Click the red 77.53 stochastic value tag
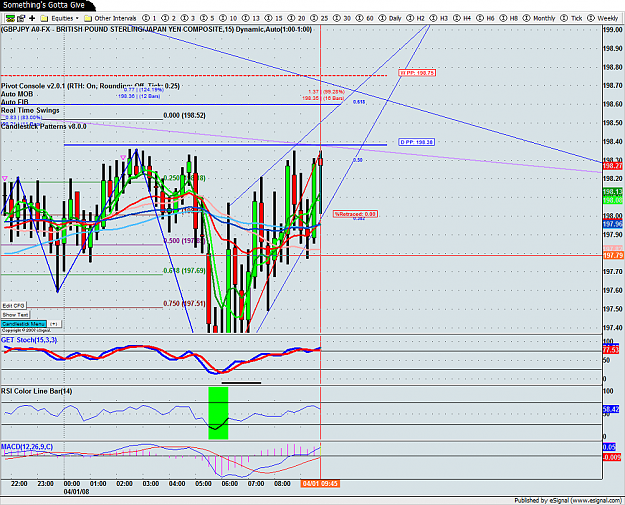 611,350
